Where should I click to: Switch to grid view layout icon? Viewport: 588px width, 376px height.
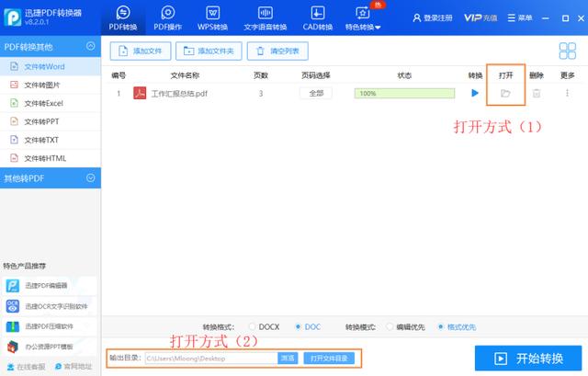click(x=567, y=51)
